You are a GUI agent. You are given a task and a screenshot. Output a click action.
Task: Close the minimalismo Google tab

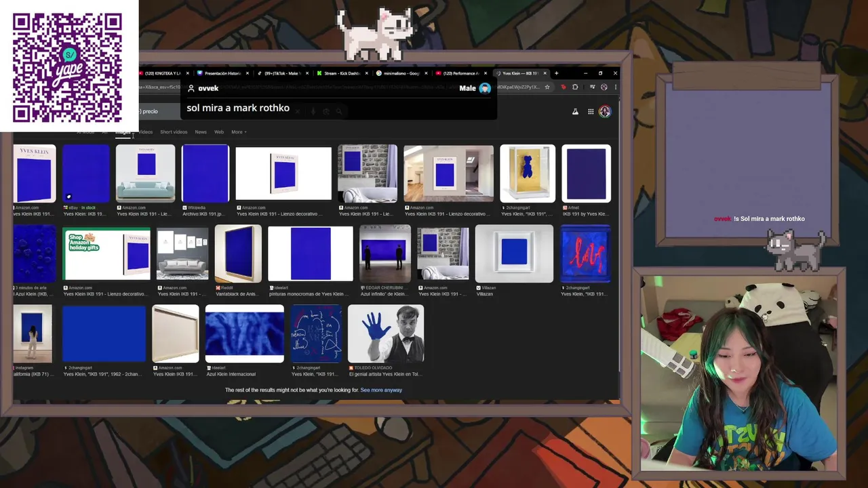[x=426, y=73]
